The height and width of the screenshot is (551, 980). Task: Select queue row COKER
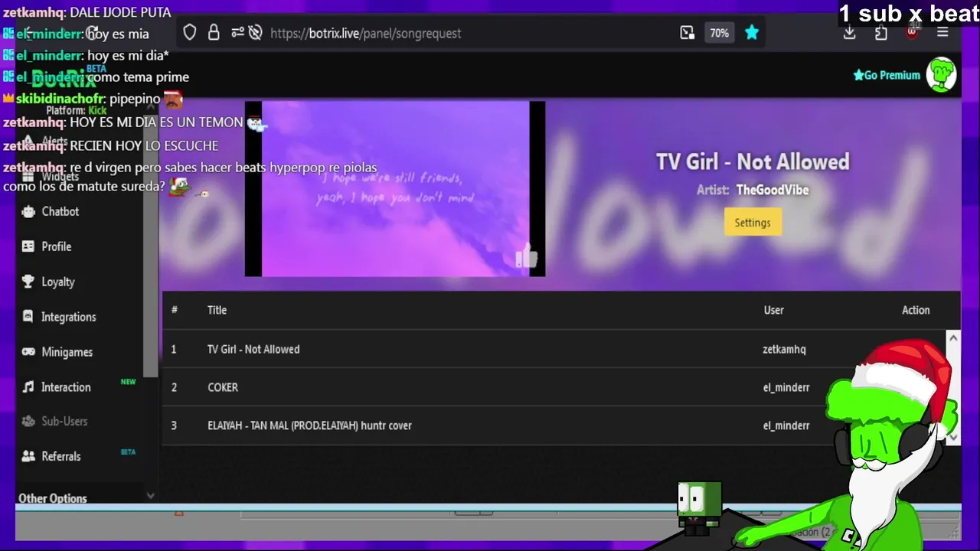tap(554, 387)
